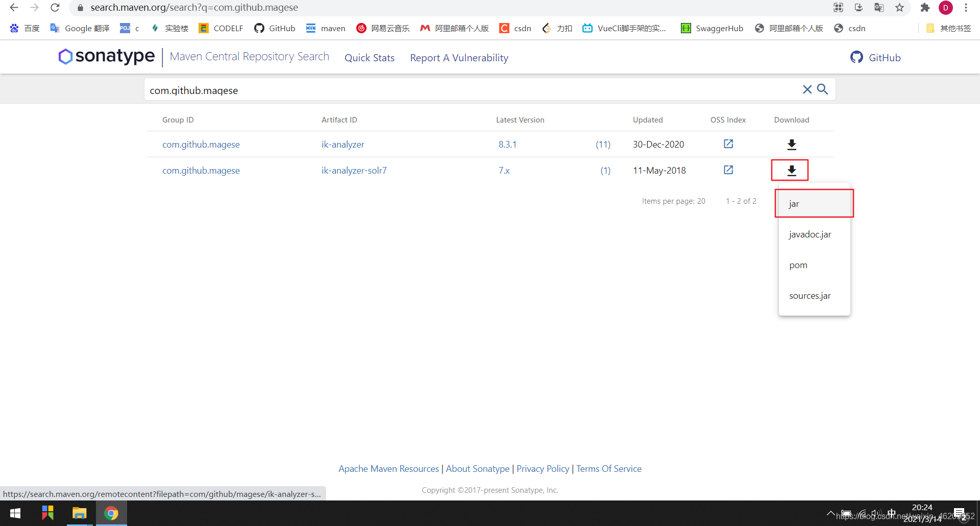Open the browser extensions puzzle icon
Viewport: 980px width, 526px height.
point(925,8)
